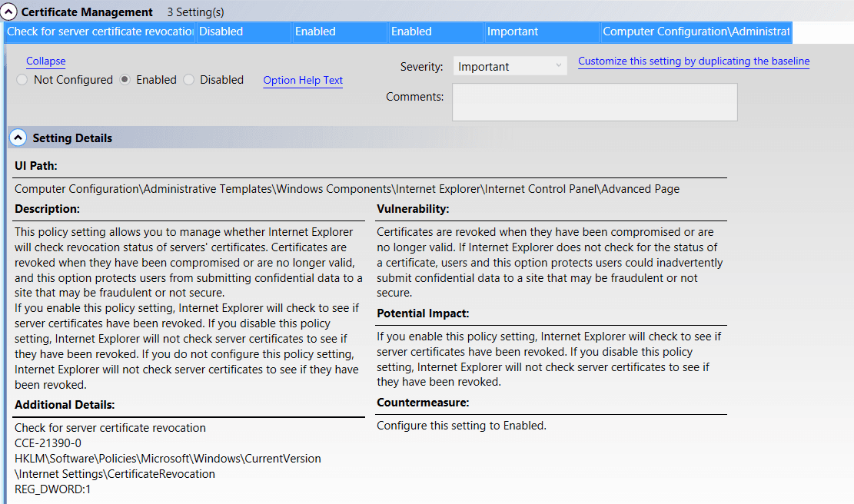
Task: Click the 'Comments:' label
Action: 415,96
